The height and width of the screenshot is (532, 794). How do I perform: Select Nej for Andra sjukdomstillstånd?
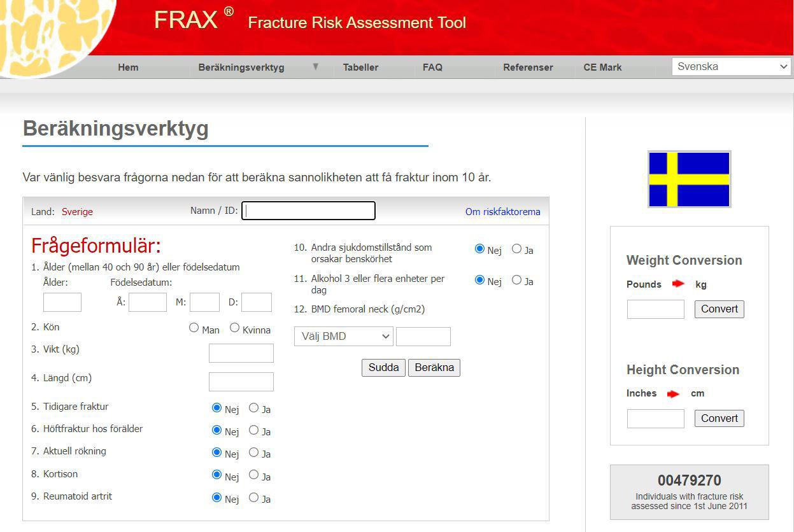[x=479, y=248]
